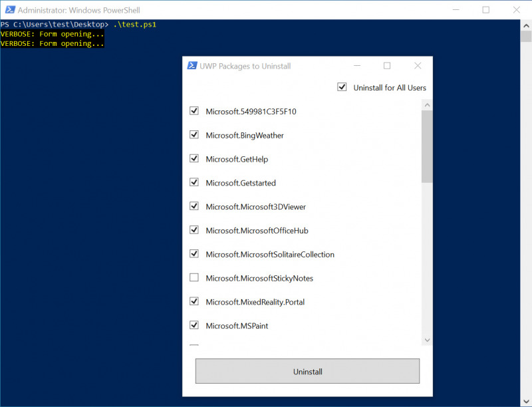Image resolution: width=532 pixels, height=407 pixels.
Task: Click the PowerShell console scroll-down arrow
Action: coord(526,401)
